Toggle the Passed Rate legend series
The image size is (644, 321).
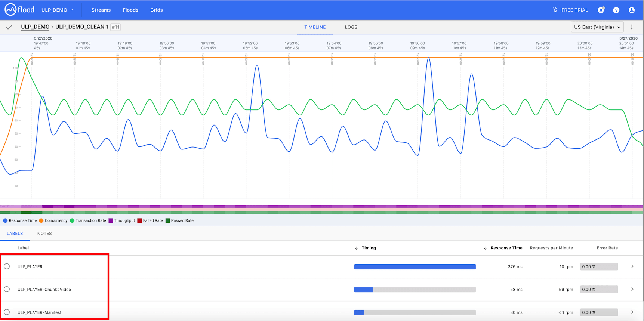pyautogui.click(x=179, y=220)
